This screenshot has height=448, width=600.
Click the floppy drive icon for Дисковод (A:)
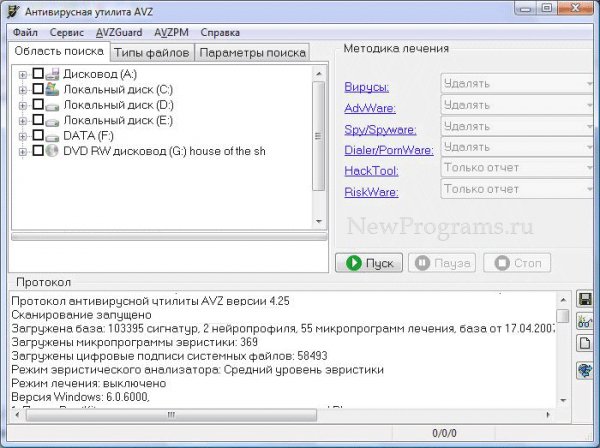click(x=52, y=74)
